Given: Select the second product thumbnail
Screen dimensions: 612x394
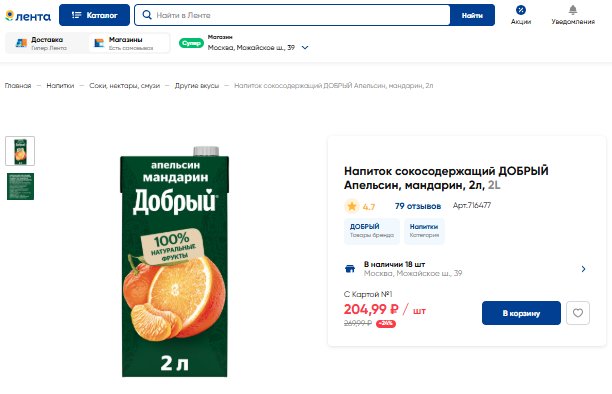Looking at the screenshot, I should point(20,187).
